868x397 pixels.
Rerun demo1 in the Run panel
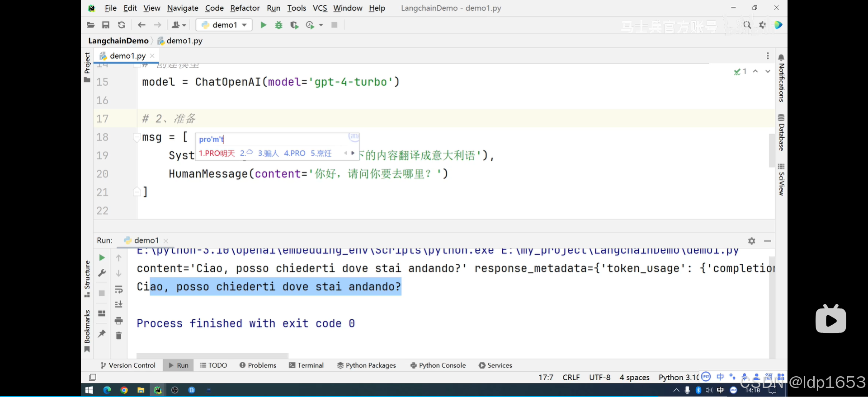tap(102, 257)
